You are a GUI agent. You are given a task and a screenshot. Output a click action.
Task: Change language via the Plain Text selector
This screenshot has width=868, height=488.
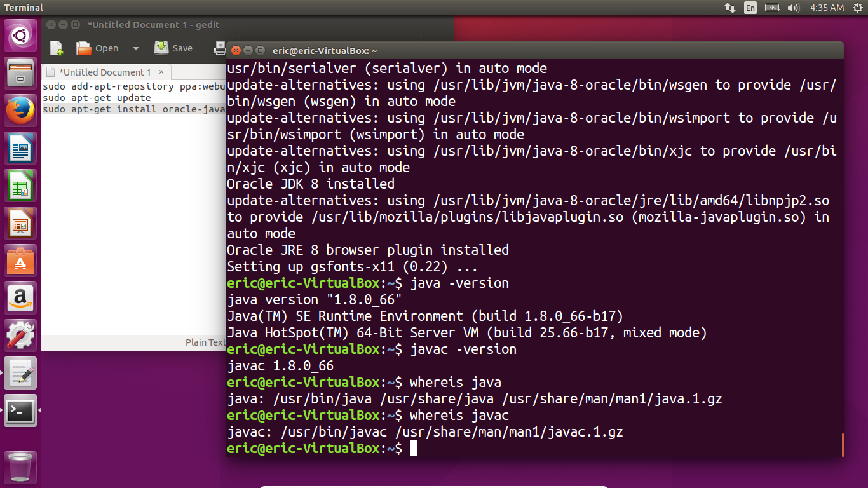[x=205, y=342]
